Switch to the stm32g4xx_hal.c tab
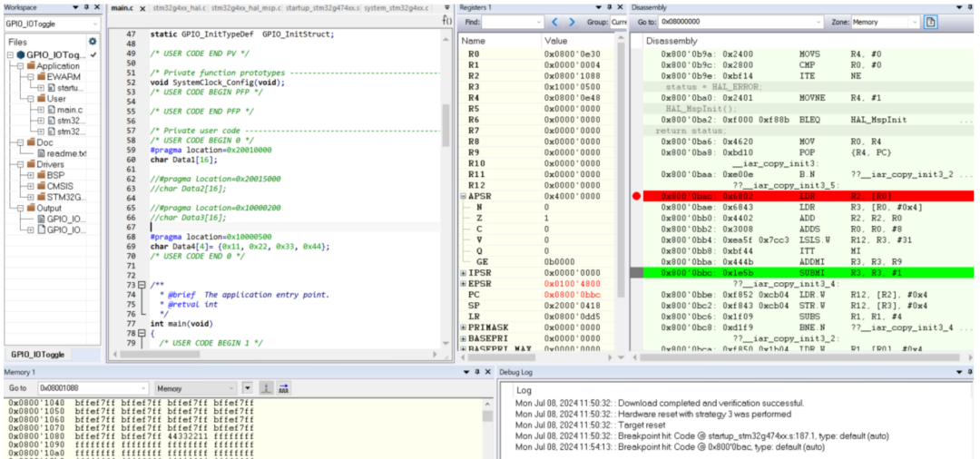Image resolution: width=980 pixels, height=459 pixels. 179,8
